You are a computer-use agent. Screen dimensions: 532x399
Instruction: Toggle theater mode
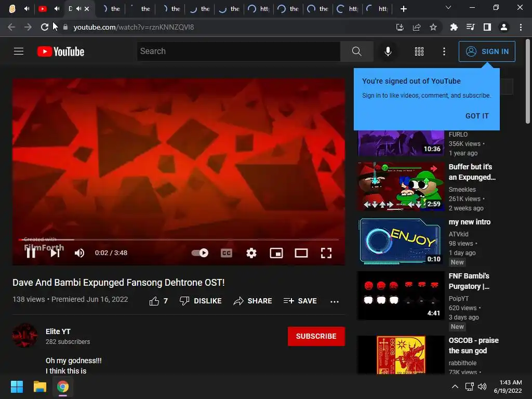point(301,253)
